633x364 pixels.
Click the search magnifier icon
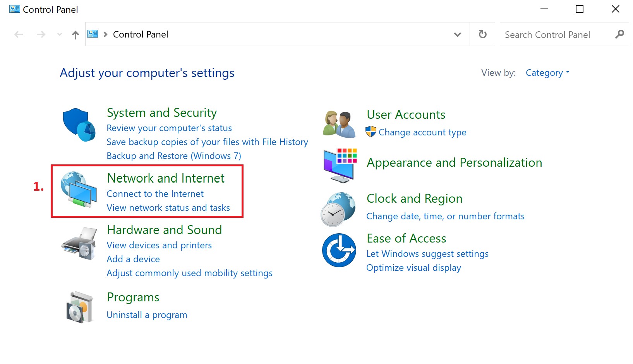tap(620, 34)
